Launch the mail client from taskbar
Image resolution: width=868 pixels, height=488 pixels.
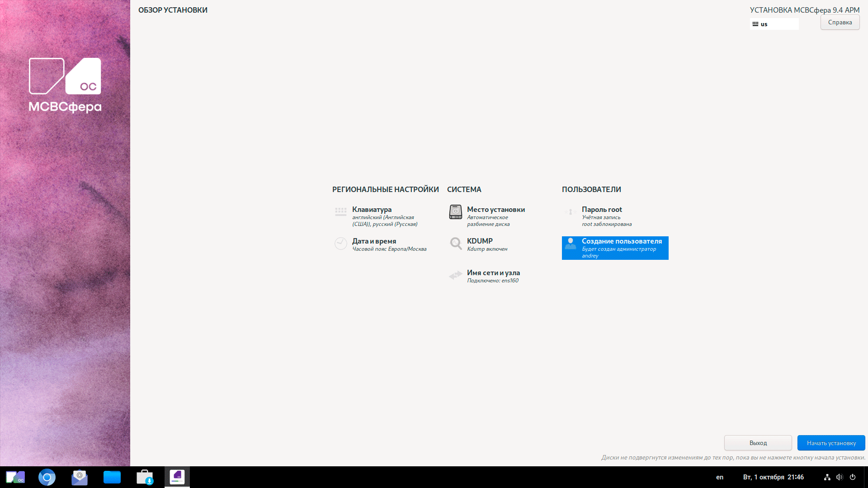tap(80, 477)
